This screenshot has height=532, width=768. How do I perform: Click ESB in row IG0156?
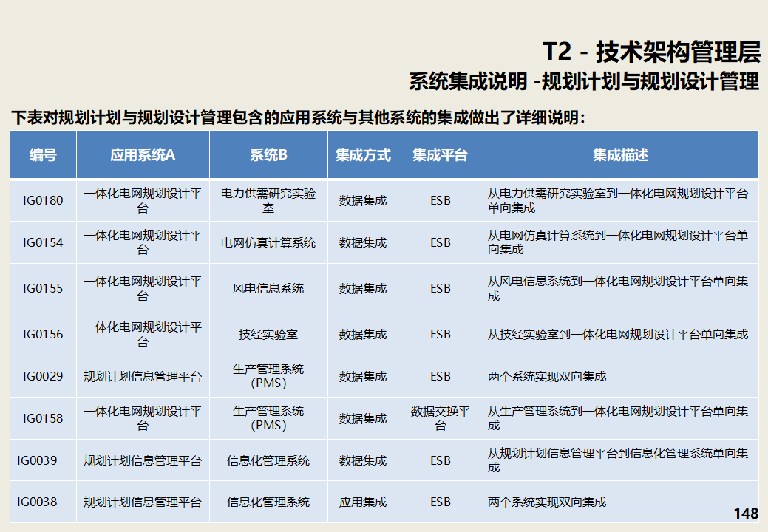point(441,334)
